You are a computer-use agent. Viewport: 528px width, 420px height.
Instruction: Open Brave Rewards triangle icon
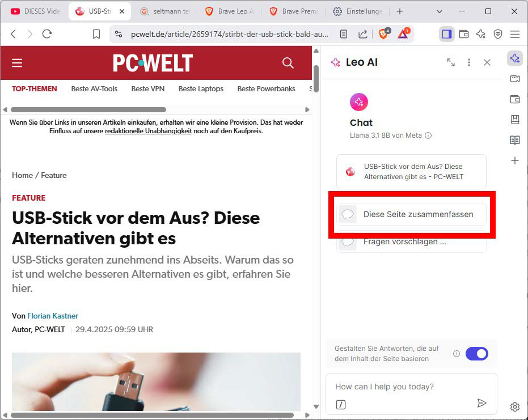(403, 34)
